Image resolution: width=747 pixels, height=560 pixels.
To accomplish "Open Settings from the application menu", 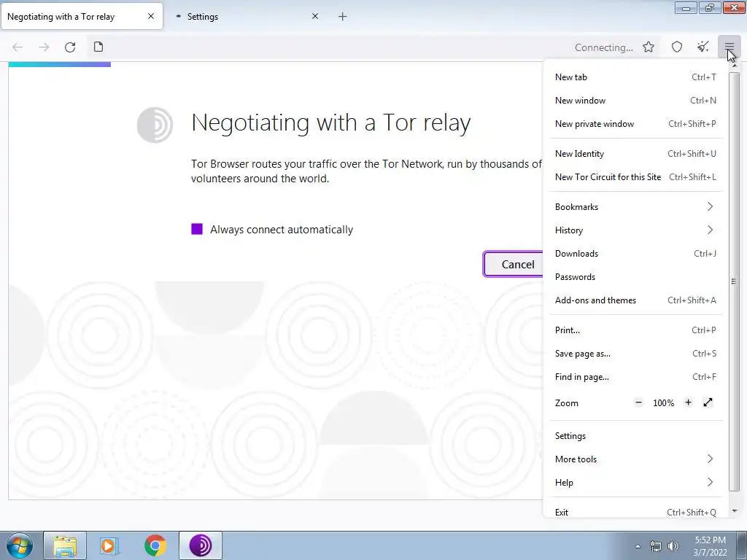I will pyautogui.click(x=635, y=436).
